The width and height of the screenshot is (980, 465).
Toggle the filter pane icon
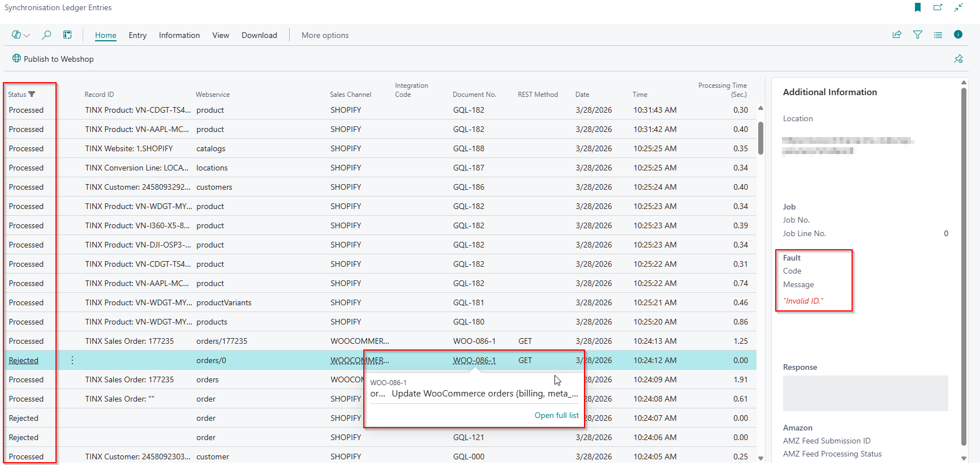click(x=918, y=35)
